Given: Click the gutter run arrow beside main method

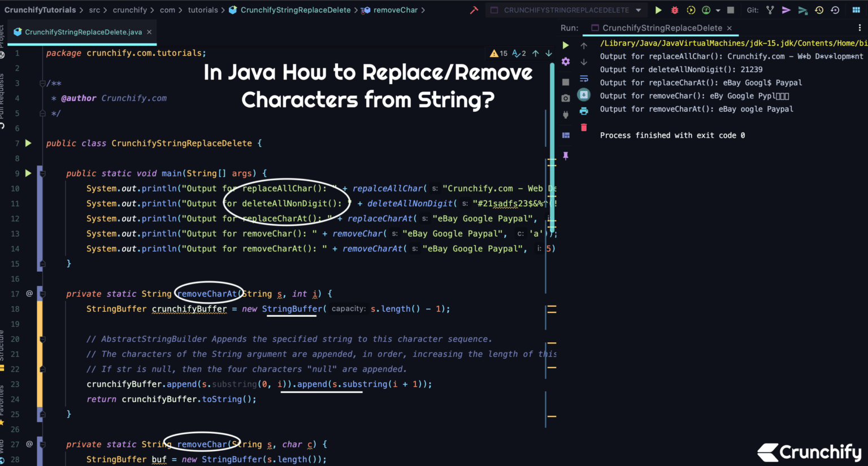Looking at the screenshot, I should click(28, 173).
